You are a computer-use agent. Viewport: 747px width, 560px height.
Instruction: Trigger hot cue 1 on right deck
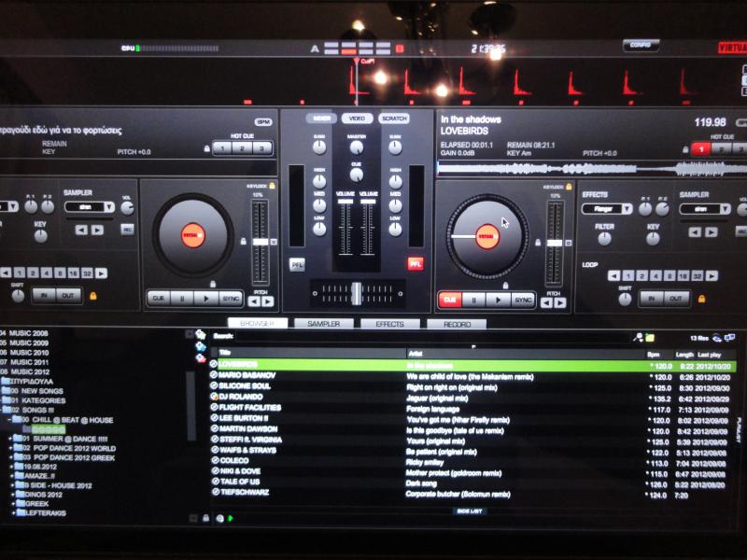[x=699, y=147]
